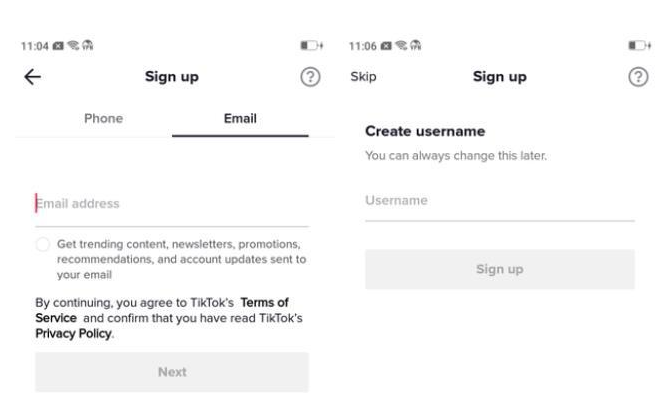The width and height of the screenshot is (665, 408).
Task: Tap the back arrow on Sign up
Action: (x=32, y=78)
